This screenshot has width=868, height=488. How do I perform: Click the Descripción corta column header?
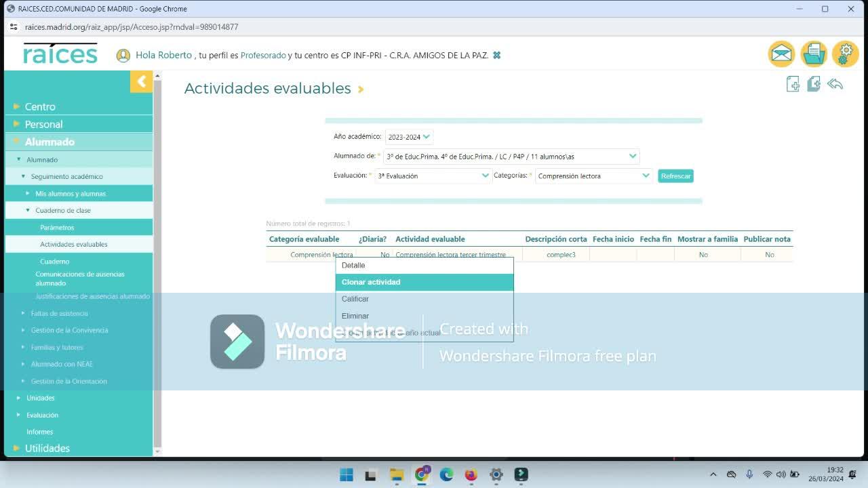[556, 239]
